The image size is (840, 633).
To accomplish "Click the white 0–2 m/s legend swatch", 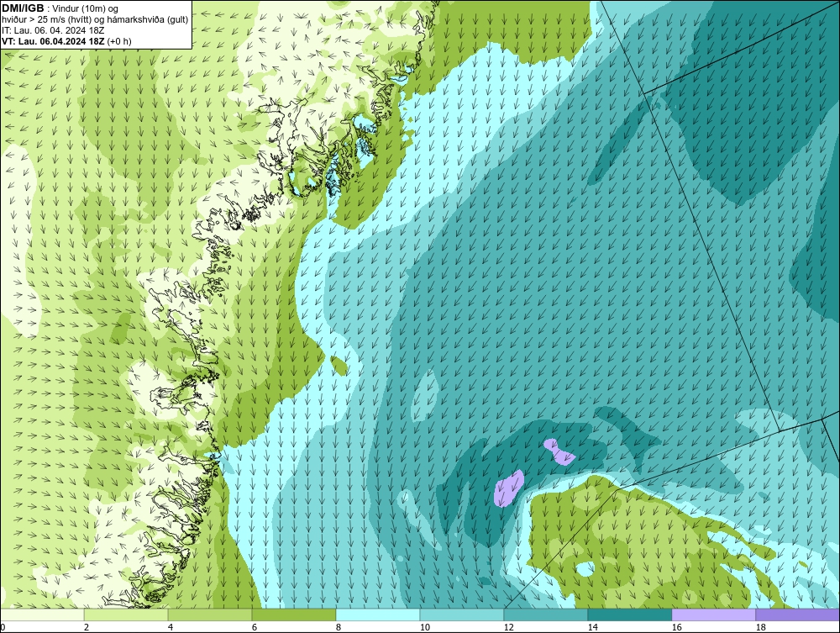I will (42, 615).
